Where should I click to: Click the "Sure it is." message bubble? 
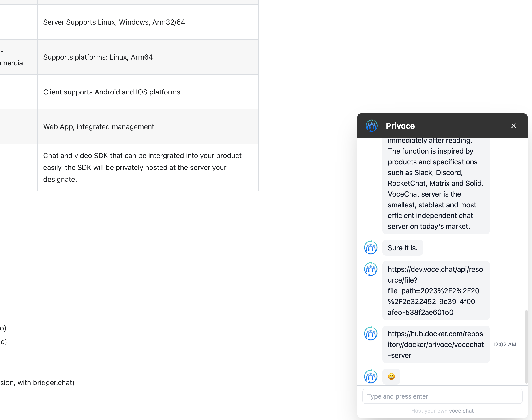403,248
